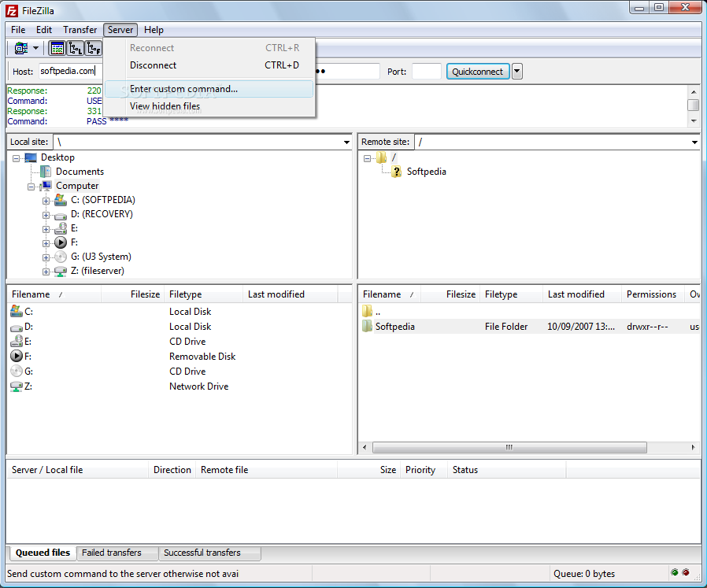The height and width of the screenshot is (588, 707).
Task: Open parent '..' folder in remote list
Action: (529, 312)
